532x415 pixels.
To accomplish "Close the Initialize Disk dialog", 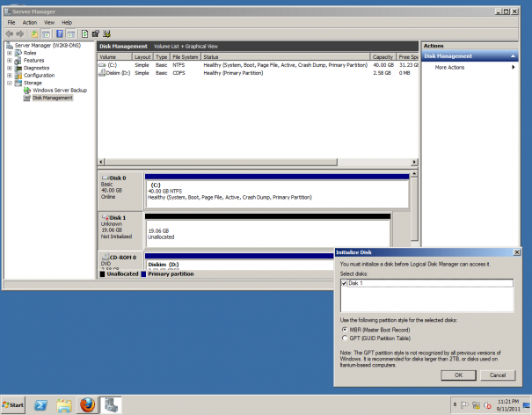I will point(516,252).
